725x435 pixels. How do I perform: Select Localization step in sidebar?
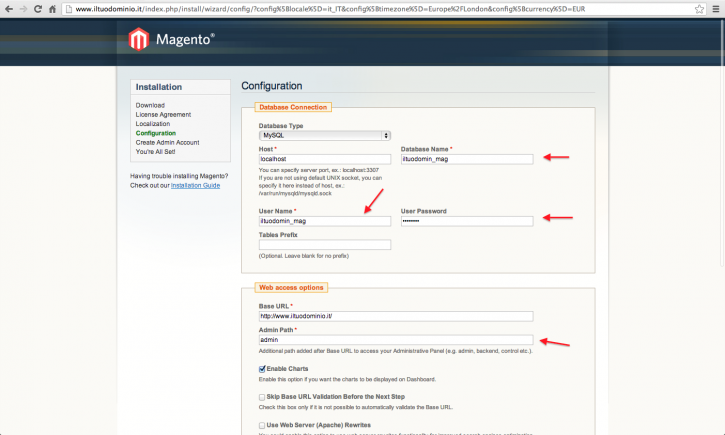[x=153, y=124]
